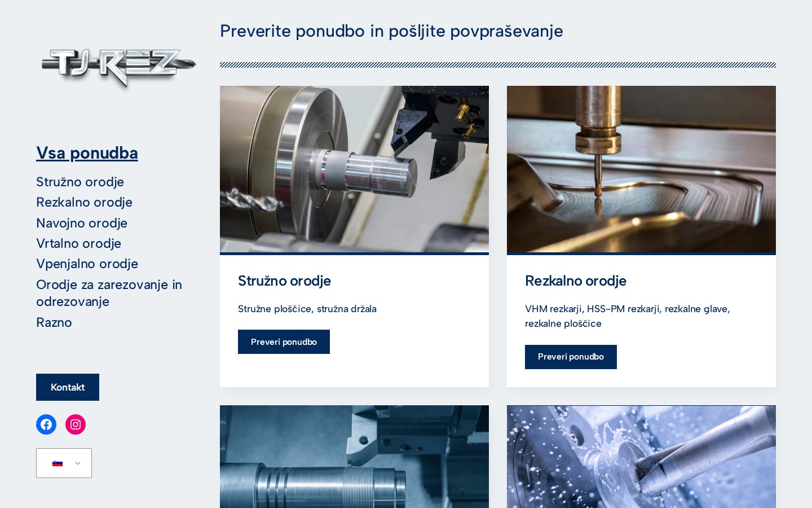The height and width of the screenshot is (508, 812).
Task: Select Razno in the sidebar menu
Action: pyautogui.click(x=54, y=322)
